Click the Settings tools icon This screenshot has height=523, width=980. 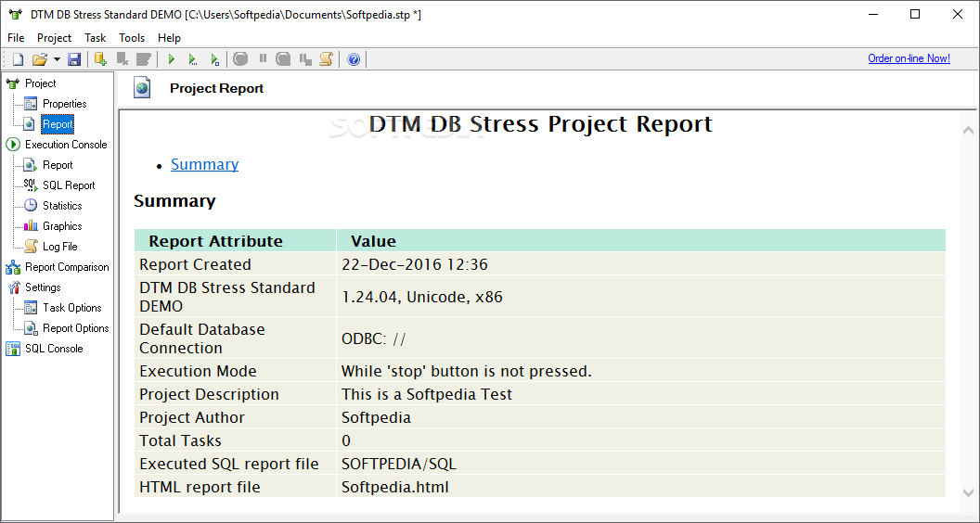pos(13,287)
